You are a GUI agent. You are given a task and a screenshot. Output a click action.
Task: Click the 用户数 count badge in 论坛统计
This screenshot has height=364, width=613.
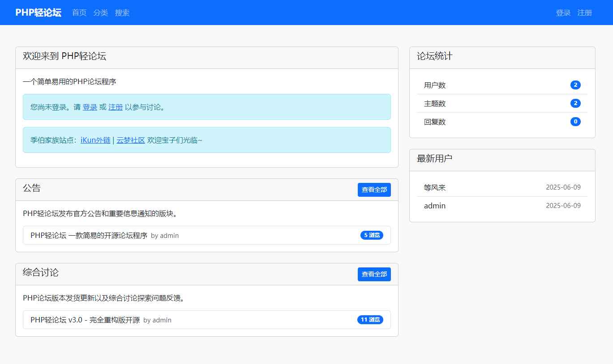click(x=575, y=85)
